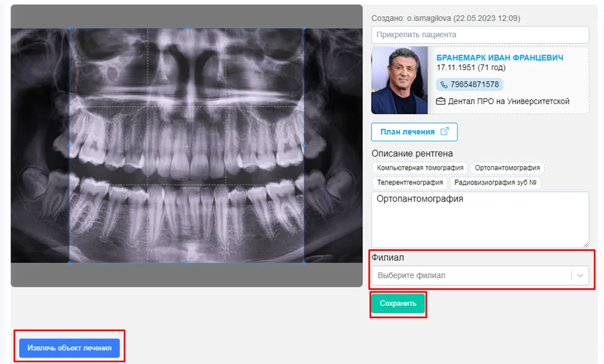
Task: Expand the Филиал dropdown chevron arrow
Action: (x=580, y=275)
